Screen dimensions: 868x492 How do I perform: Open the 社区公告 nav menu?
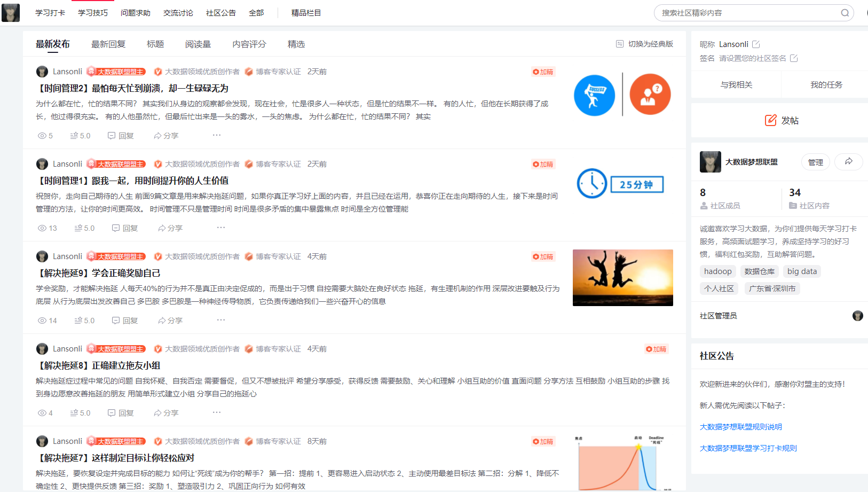coord(221,13)
